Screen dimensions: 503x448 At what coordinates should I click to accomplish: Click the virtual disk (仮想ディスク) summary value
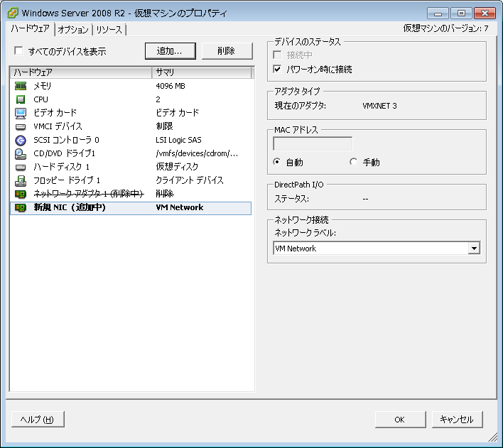(x=177, y=167)
